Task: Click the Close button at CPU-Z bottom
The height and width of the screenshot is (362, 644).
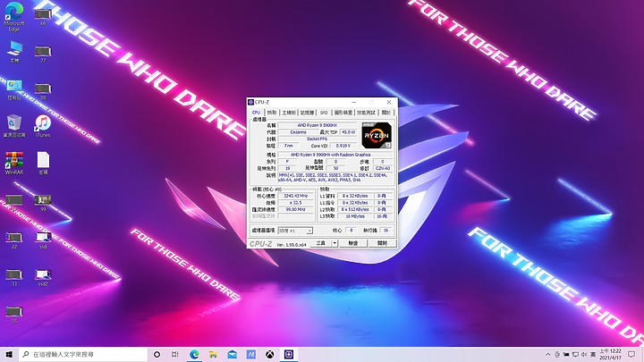Action: pos(383,243)
